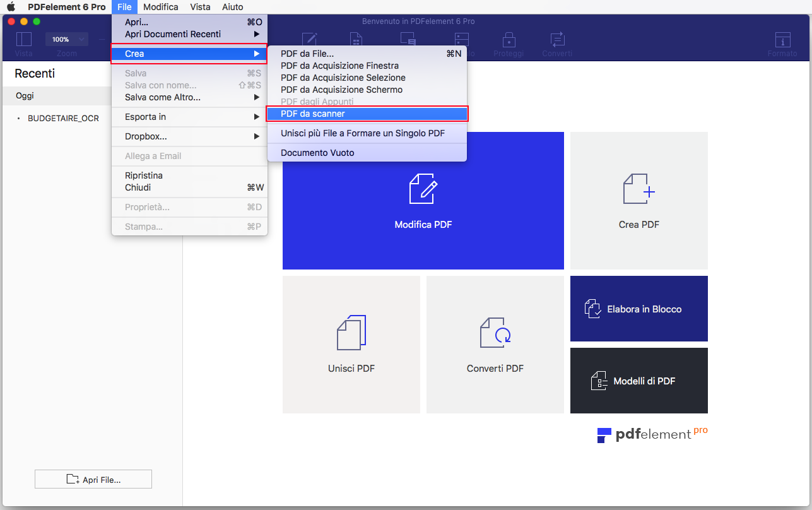Open the Vista menu in menu bar
Screen dimensions: 812x510
201,7
